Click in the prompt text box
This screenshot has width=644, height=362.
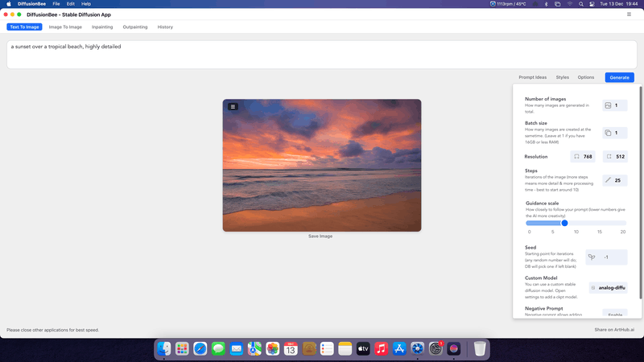pyautogui.click(x=321, y=55)
